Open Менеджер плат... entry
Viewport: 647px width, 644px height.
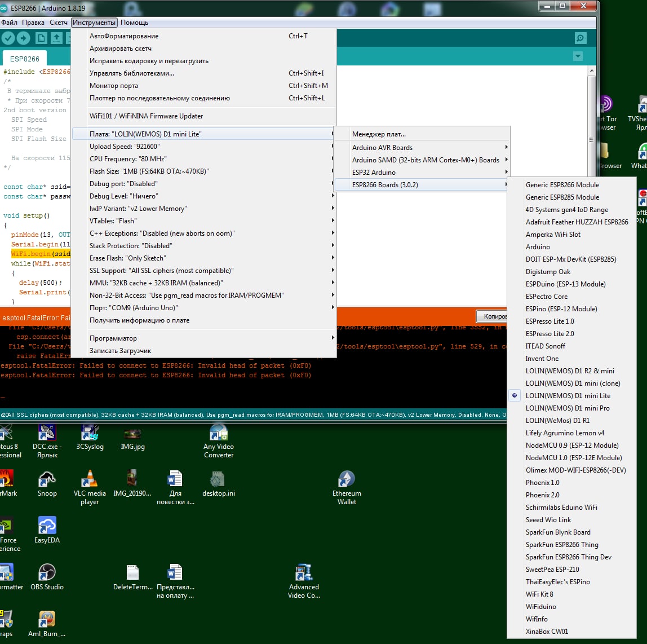point(422,134)
